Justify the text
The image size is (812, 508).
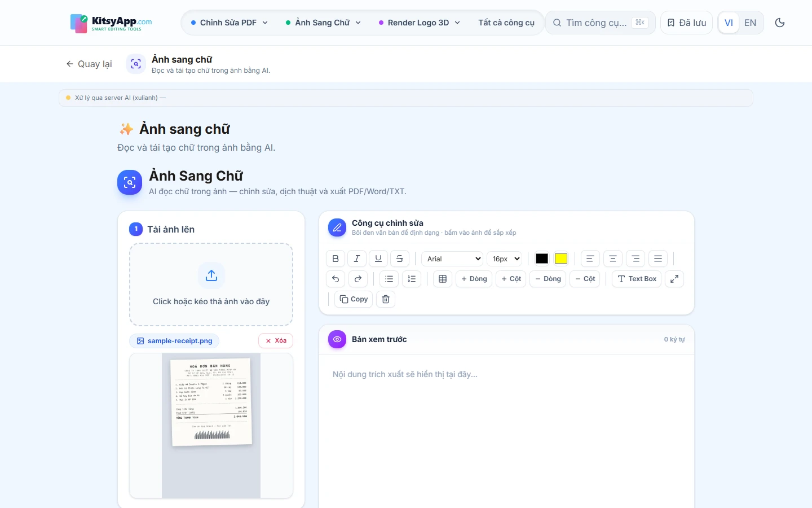[x=658, y=259]
